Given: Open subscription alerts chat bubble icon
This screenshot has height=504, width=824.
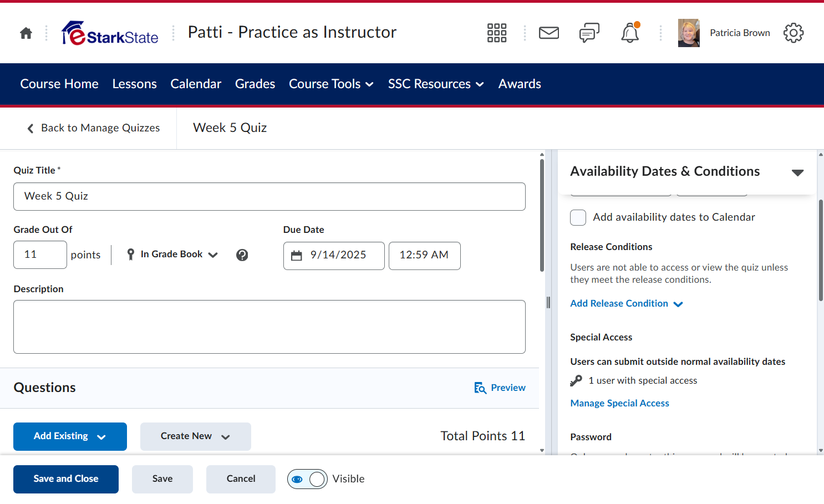Looking at the screenshot, I should (x=589, y=33).
